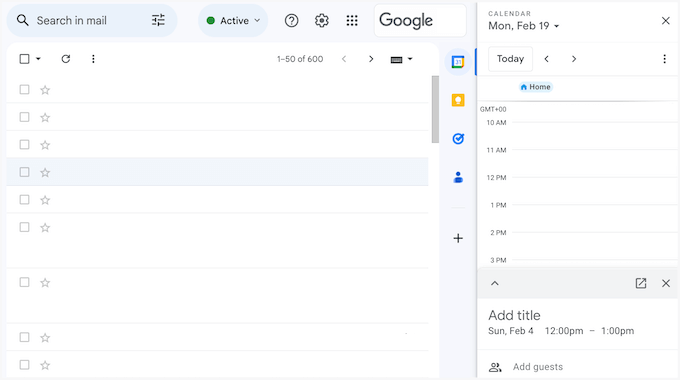Open the Help question mark icon
Viewport: 680px width, 380px height.
tap(291, 20)
